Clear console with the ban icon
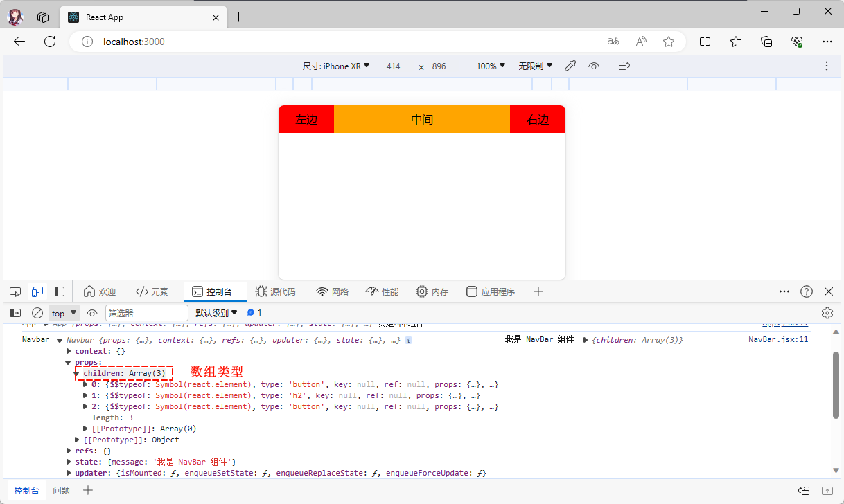Image resolution: width=844 pixels, height=504 pixels. click(37, 313)
